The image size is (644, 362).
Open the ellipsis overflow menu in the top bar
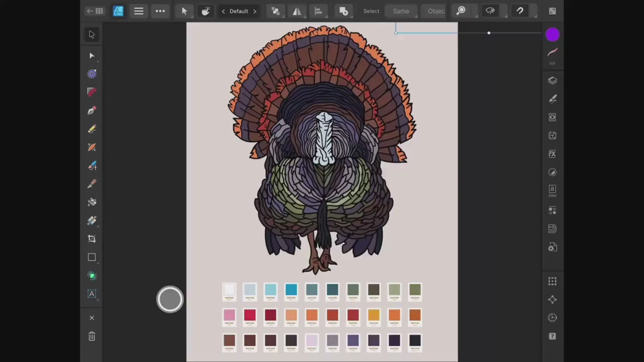coord(160,11)
